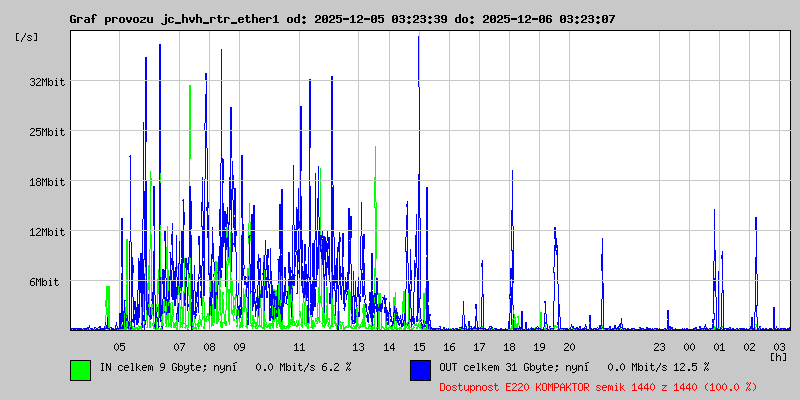Screen dimensions: 800x400
Task: Click the '[h]' hour unit label
Action: [x=778, y=356]
